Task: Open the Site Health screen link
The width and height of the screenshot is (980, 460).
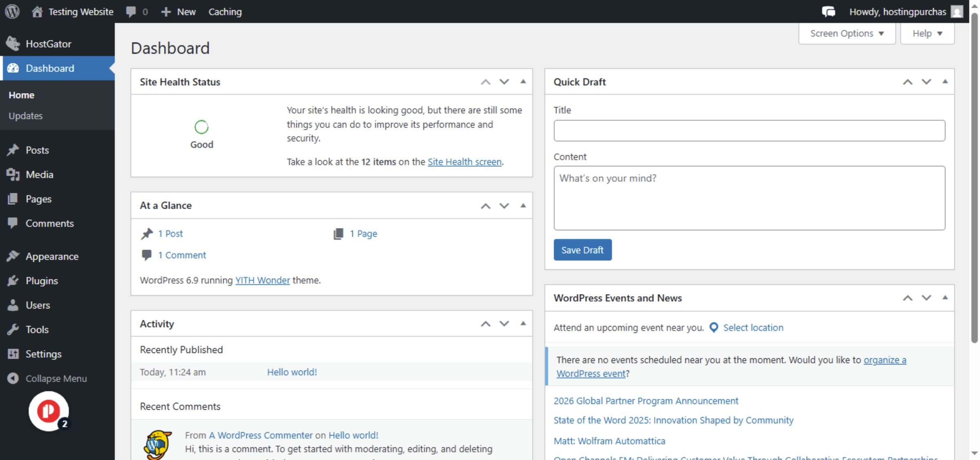Action: (464, 162)
